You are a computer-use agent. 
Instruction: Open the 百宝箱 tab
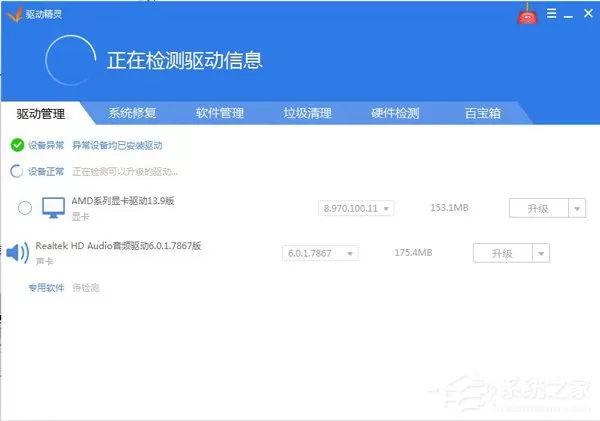[483, 113]
